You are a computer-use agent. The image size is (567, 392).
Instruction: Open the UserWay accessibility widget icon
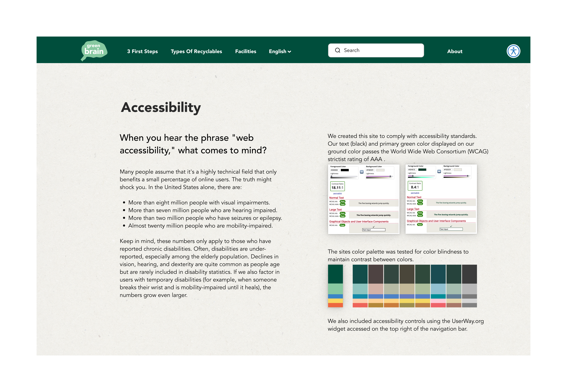(x=513, y=51)
